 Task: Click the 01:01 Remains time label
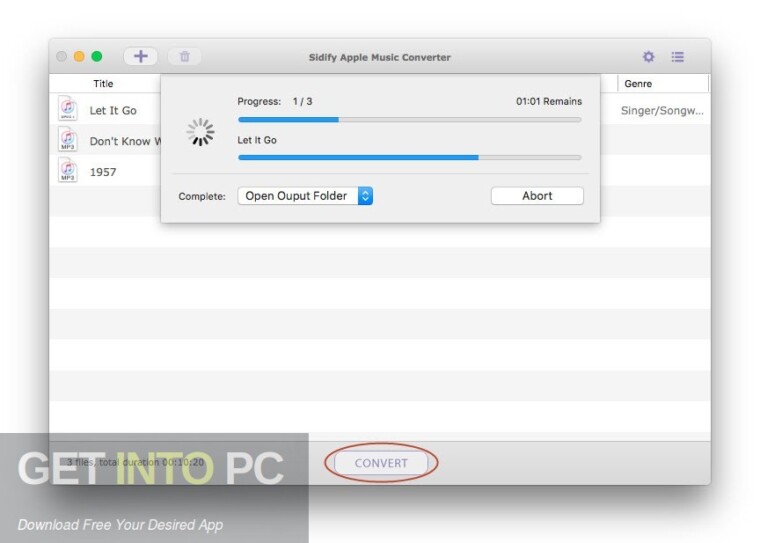point(549,101)
